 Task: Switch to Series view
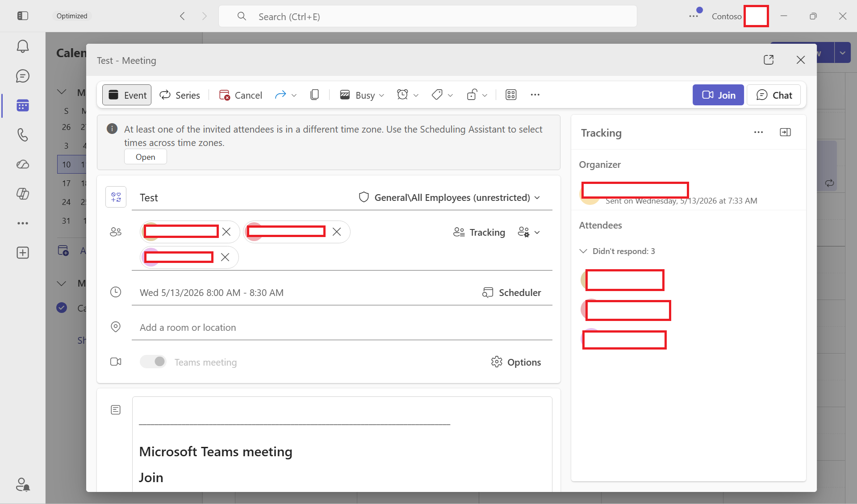click(x=180, y=95)
